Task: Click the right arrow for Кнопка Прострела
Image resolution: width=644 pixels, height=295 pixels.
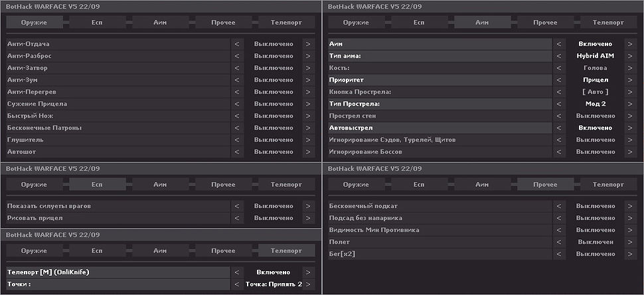Action: tap(631, 92)
